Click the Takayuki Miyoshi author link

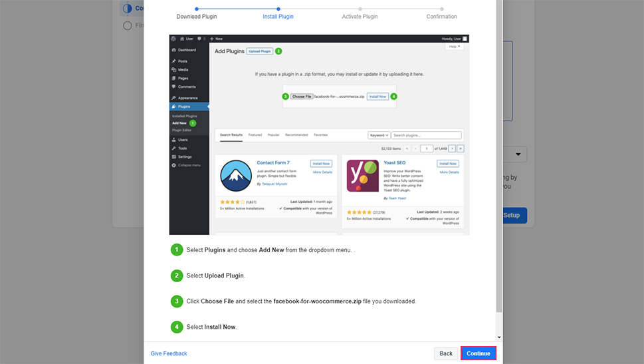[x=274, y=184]
